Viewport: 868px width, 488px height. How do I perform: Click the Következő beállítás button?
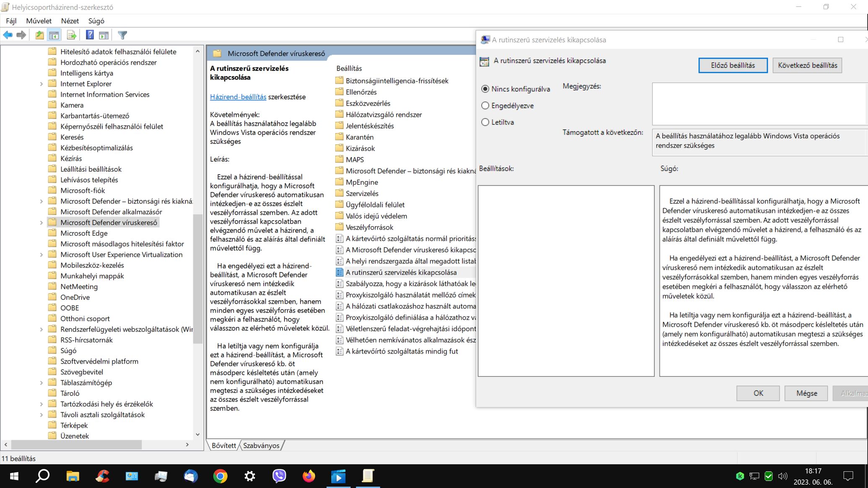pos(807,65)
